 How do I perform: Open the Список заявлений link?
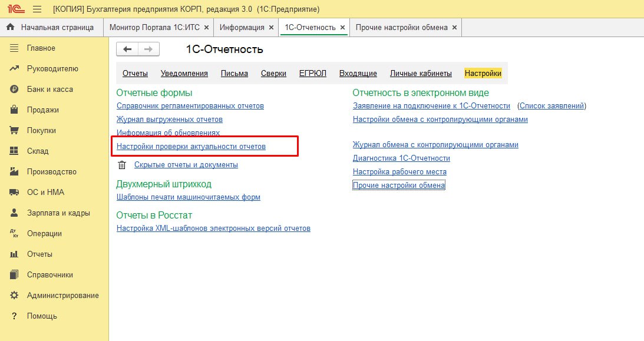(551, 106)
